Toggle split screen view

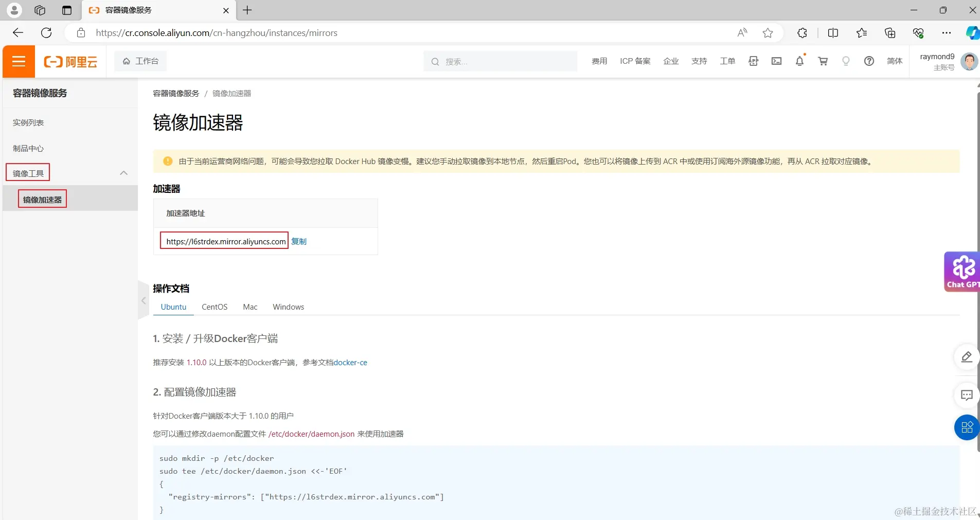833,33
